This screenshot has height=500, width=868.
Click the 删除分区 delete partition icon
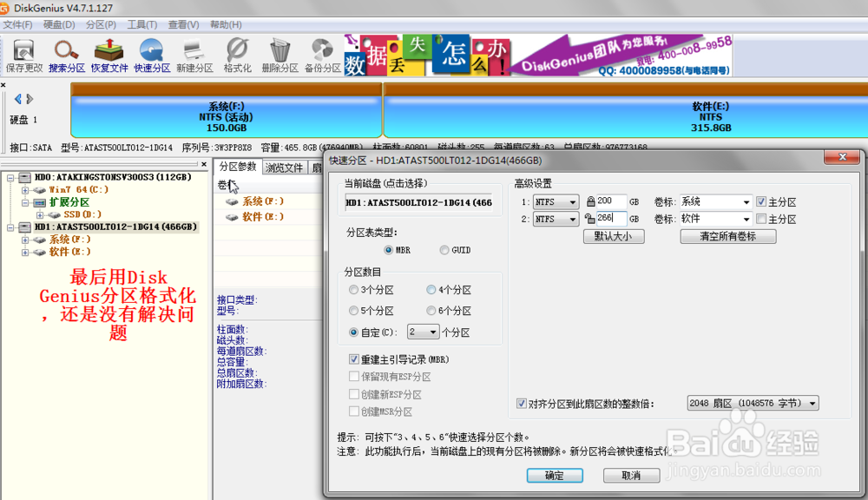click(279, 56)
